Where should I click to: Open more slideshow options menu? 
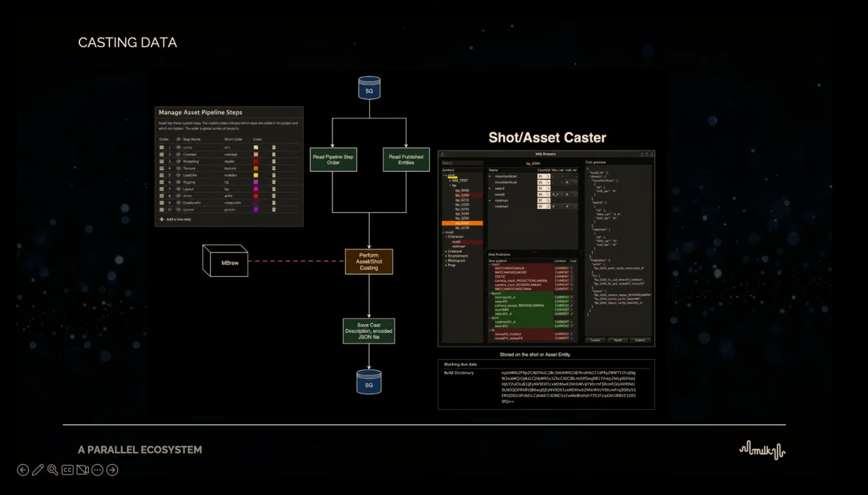click(97, 470)
